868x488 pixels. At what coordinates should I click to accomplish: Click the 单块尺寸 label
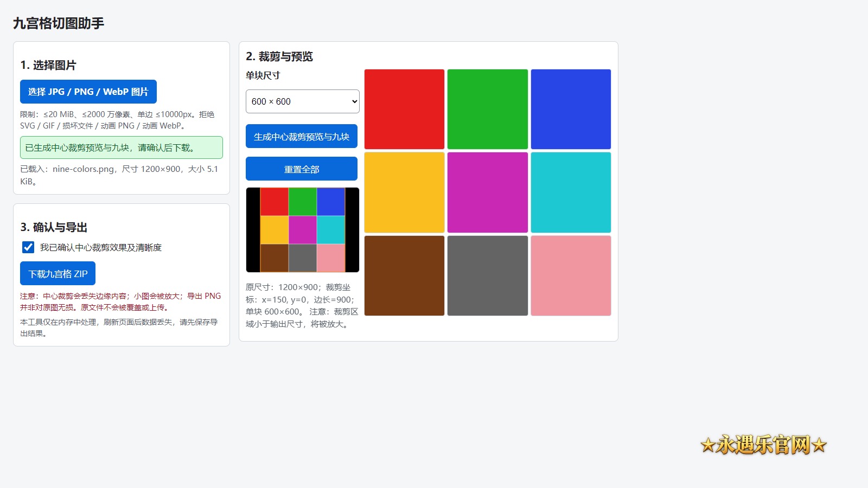(x=263, y=75)
